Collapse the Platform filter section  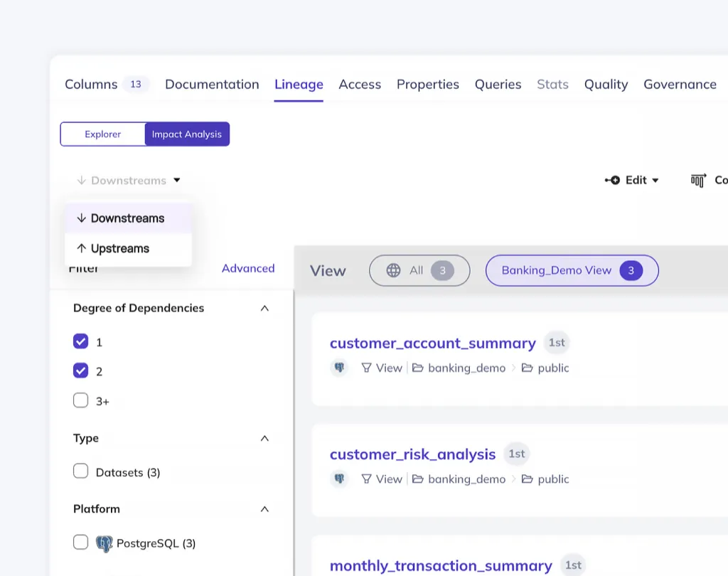click(x=264, y=509)
